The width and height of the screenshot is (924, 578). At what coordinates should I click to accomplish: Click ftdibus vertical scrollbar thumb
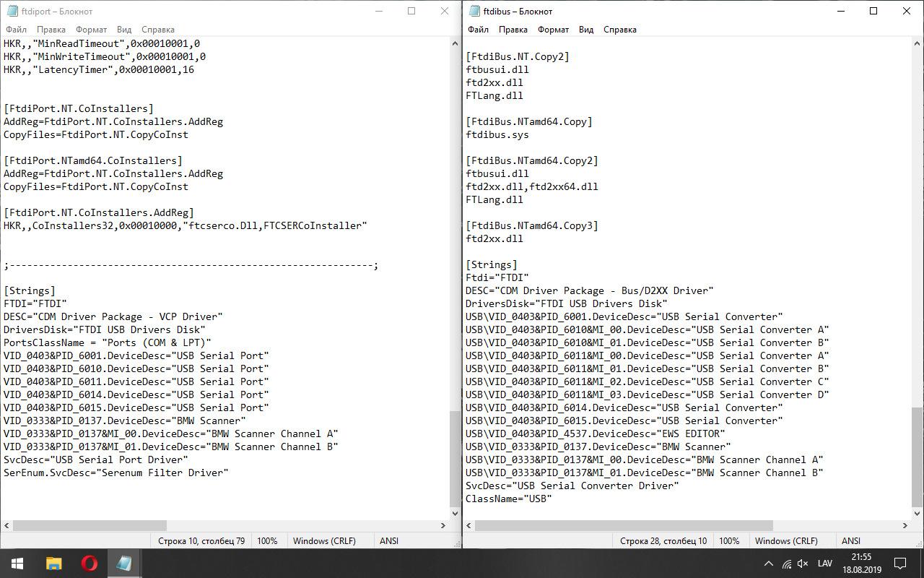click(x=917, y=456)
